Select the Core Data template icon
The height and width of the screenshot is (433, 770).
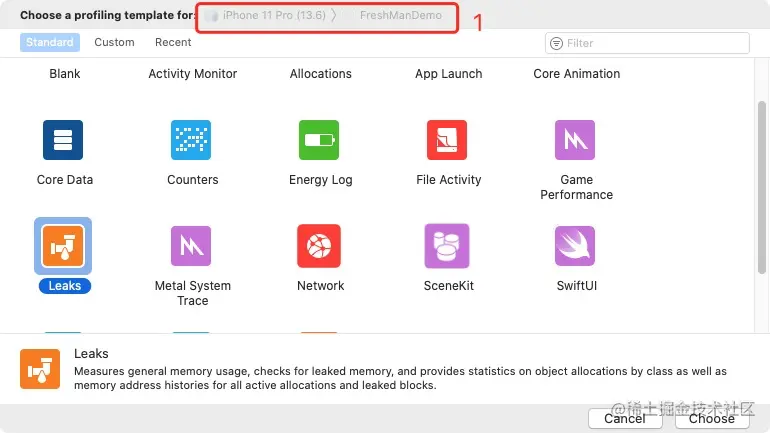pyautogui.click(x=63, y=140)
